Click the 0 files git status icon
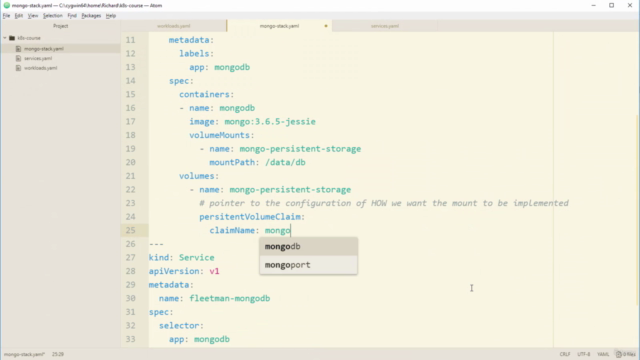 tap(626, 354)
